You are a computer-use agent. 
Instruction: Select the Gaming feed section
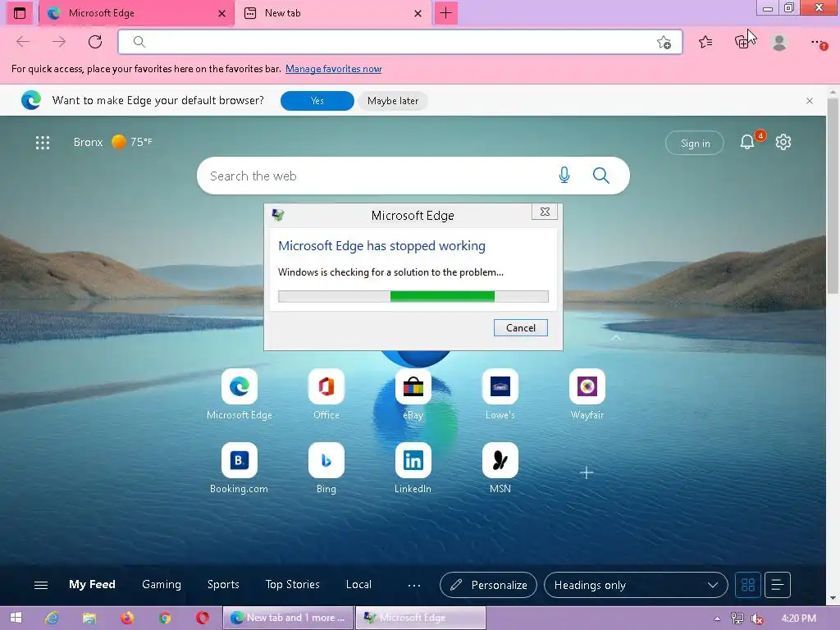tap(162, 584)
